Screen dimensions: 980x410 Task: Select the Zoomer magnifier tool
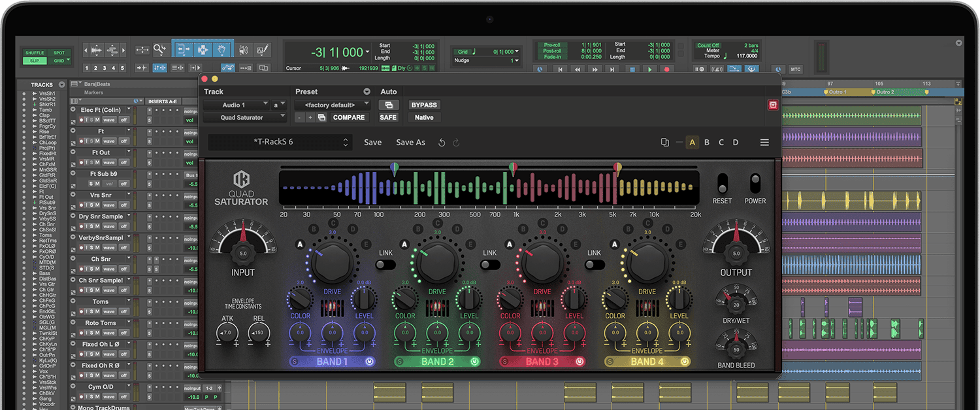160,50
